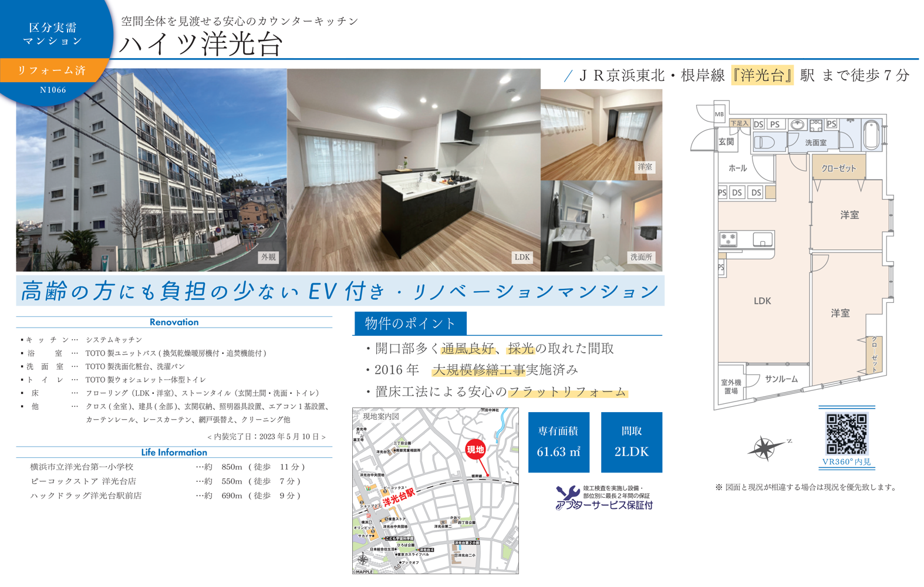Viewport: 924px width, 587px height.
Task: Click the wrench after-service guarantee icon
Action: tap(566, 496)
